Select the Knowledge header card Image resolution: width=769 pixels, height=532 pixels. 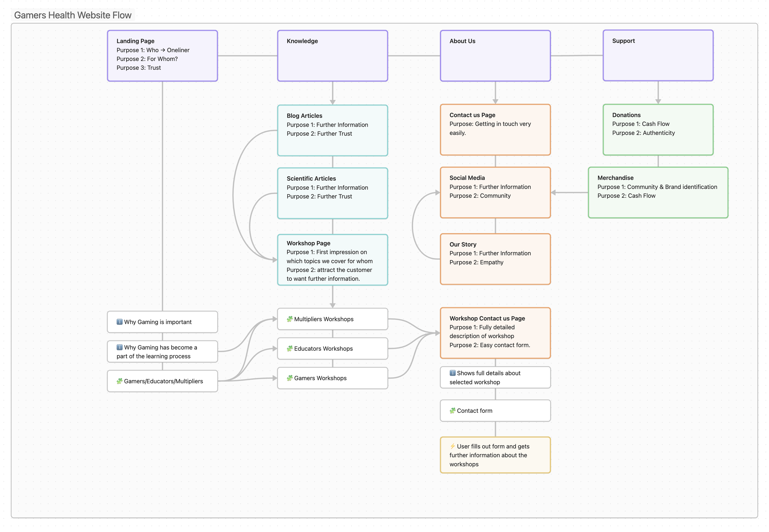click(332, 56)
